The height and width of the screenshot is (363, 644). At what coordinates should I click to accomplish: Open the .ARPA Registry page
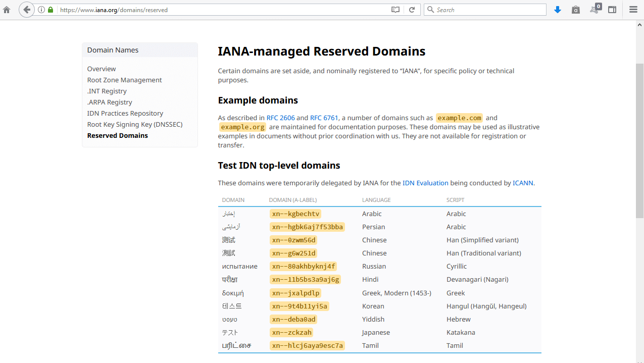point(110,102)
